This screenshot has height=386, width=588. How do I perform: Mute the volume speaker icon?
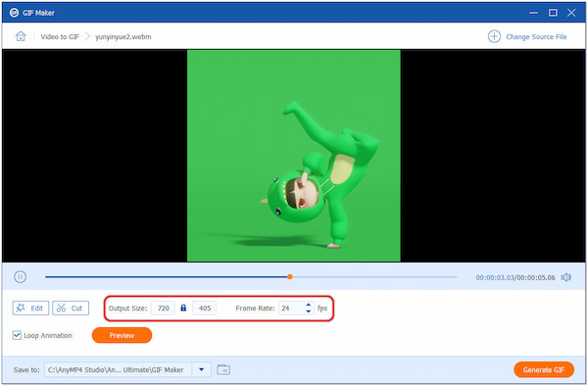565,277
